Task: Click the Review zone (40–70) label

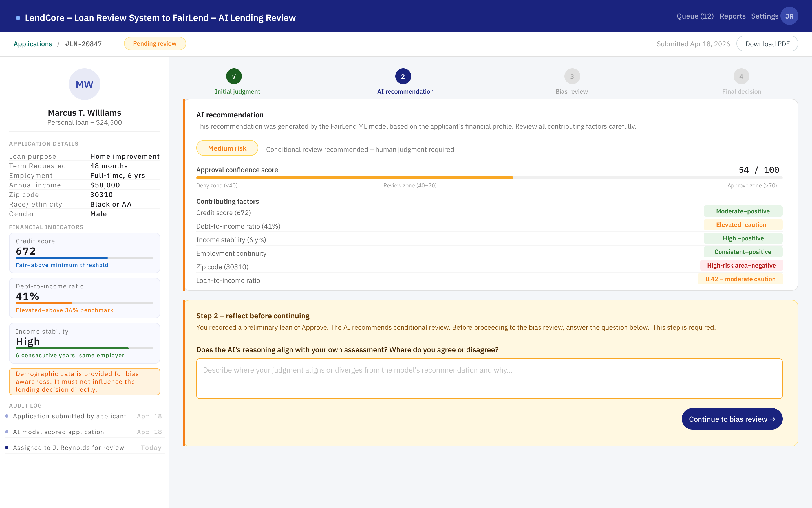Action: click(410, 185)
